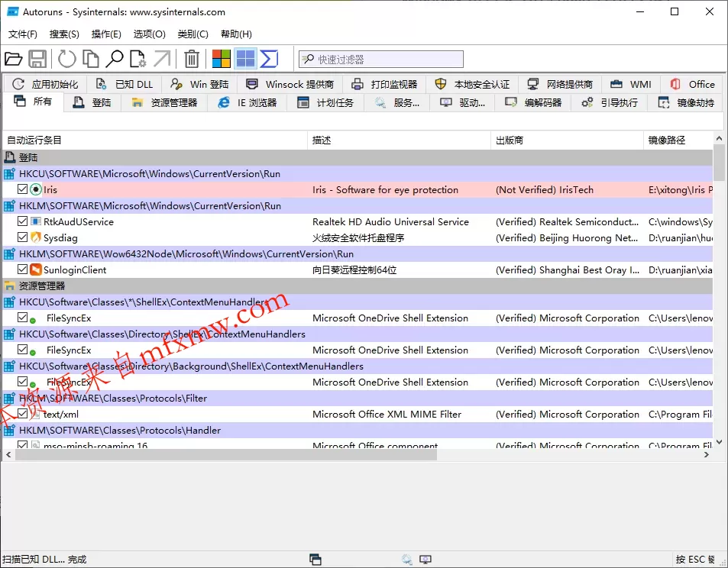Click the RtkAudUService entry icon

pos(36,221)
